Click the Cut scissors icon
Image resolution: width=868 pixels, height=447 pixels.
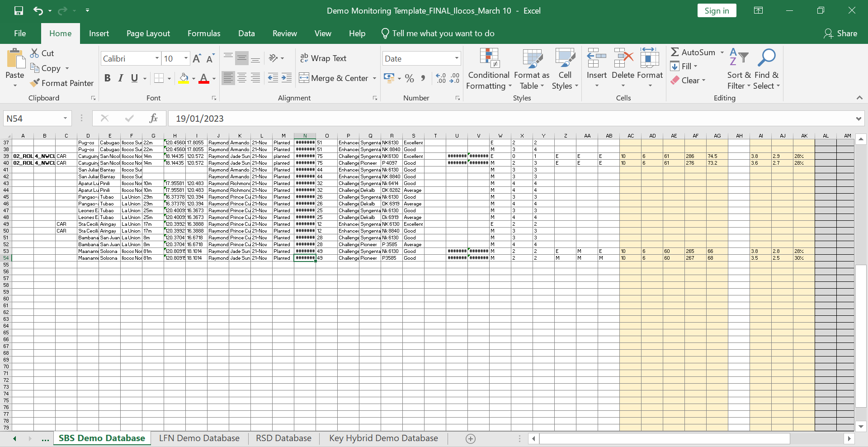(34, 53)
